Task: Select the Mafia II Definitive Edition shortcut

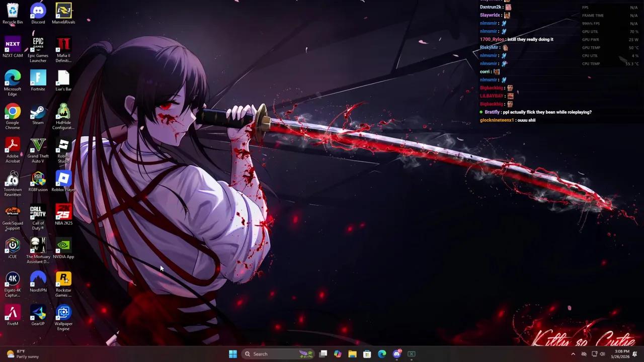Action: coord(63,50)
